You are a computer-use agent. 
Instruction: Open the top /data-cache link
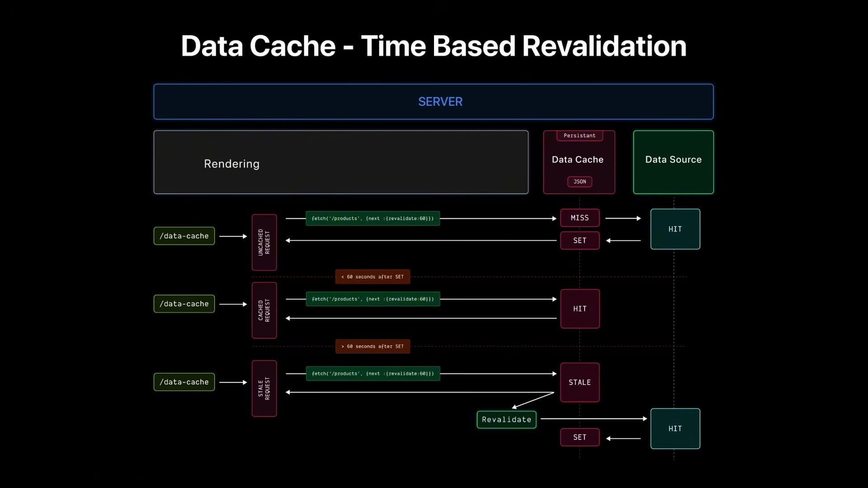coord(184,235)
